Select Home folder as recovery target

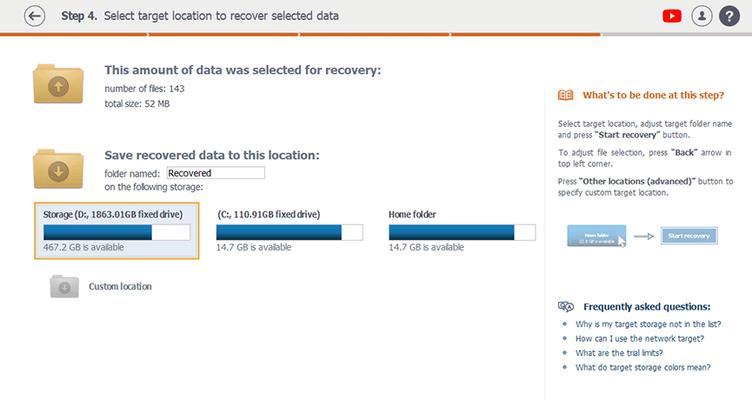coord(462,231)
